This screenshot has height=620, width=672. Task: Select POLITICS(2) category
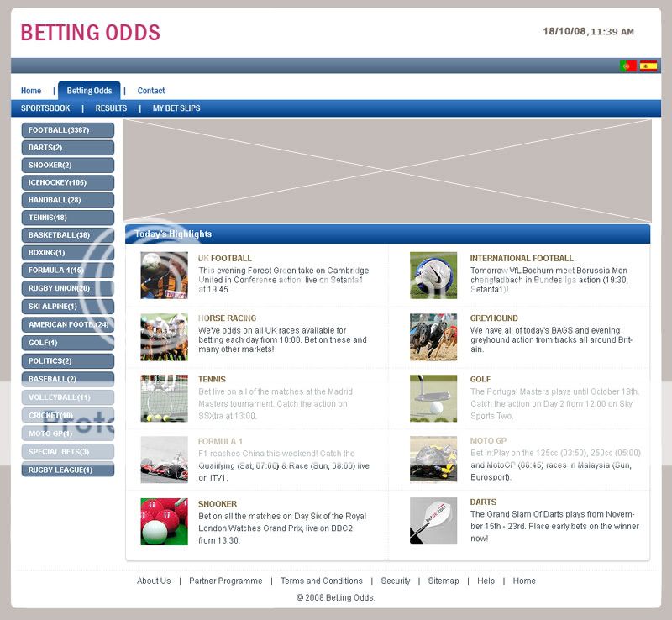[x=68, y=361]
